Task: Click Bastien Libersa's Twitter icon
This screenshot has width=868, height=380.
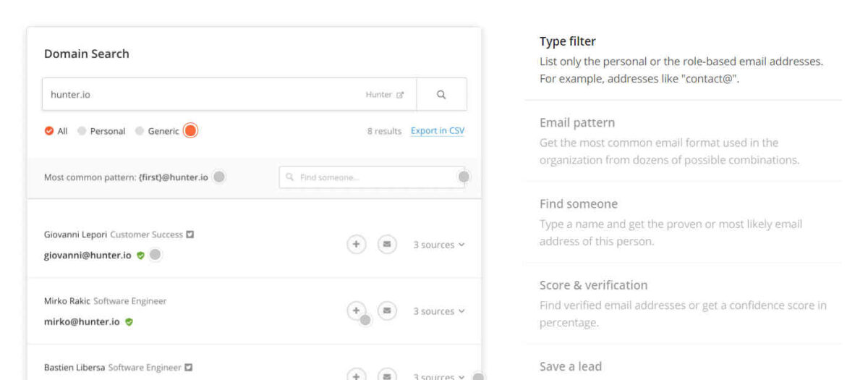Action: click(189, 368)
